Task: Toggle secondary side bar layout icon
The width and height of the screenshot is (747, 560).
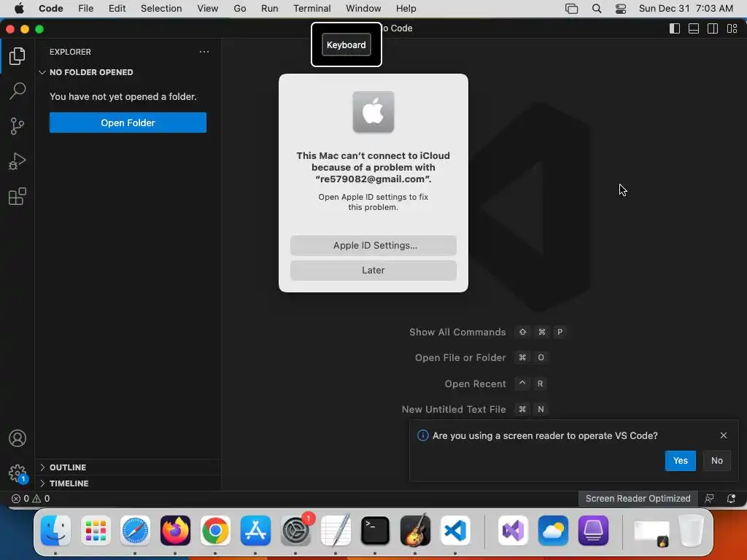Action: coord(713,28)
